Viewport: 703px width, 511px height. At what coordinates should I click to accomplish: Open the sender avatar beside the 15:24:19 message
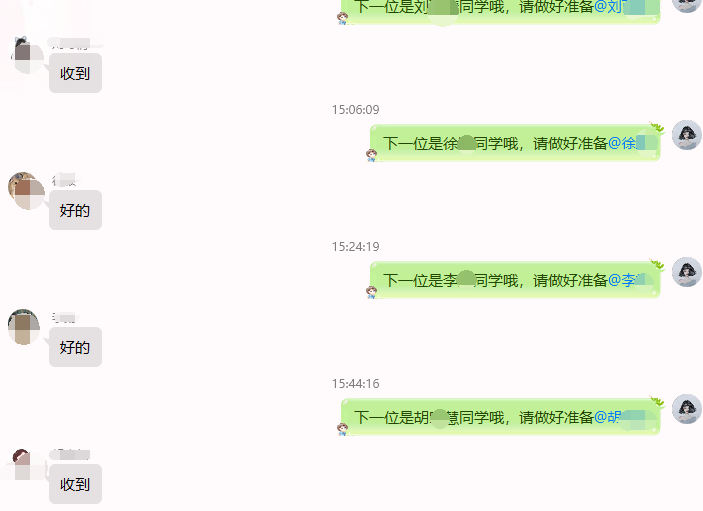tap(686, 272)
